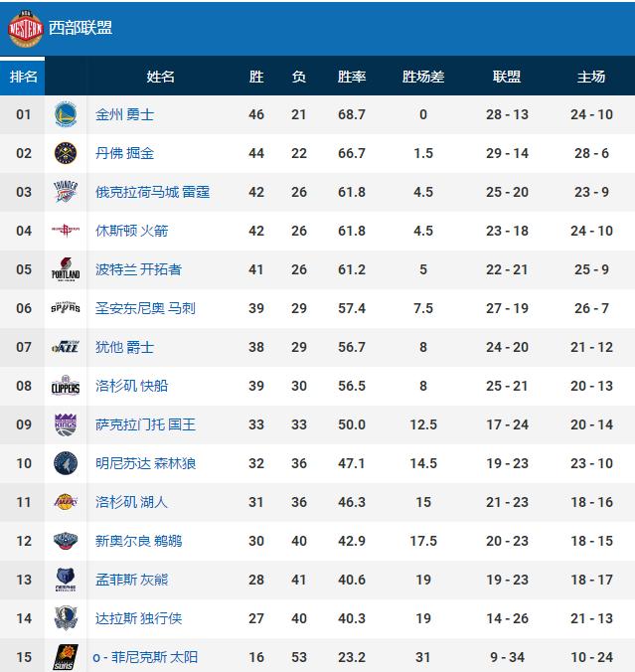This screenshot has width=635, height=672.
Task: Click the LA Clippers logo
Action: click(x=66, y=386)
